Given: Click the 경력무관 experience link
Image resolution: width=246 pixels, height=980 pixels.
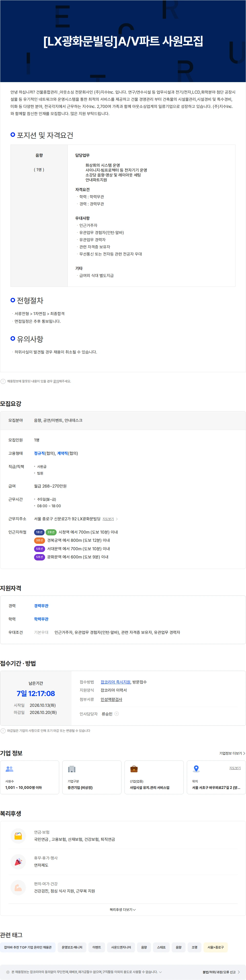Looking at the screenshot, I should coord(41,606).
